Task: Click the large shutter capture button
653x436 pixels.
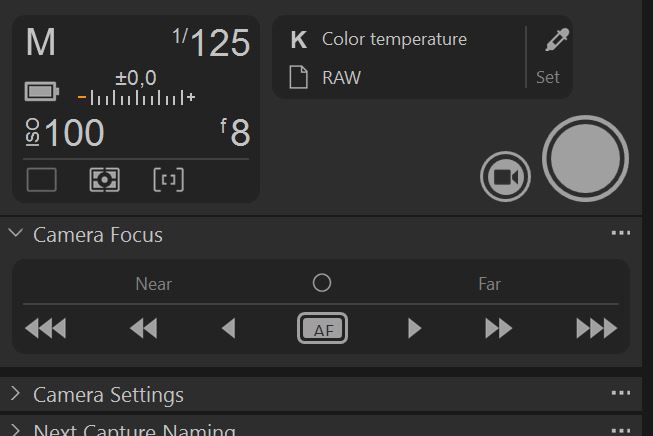Action: click(x=585, y=159)
